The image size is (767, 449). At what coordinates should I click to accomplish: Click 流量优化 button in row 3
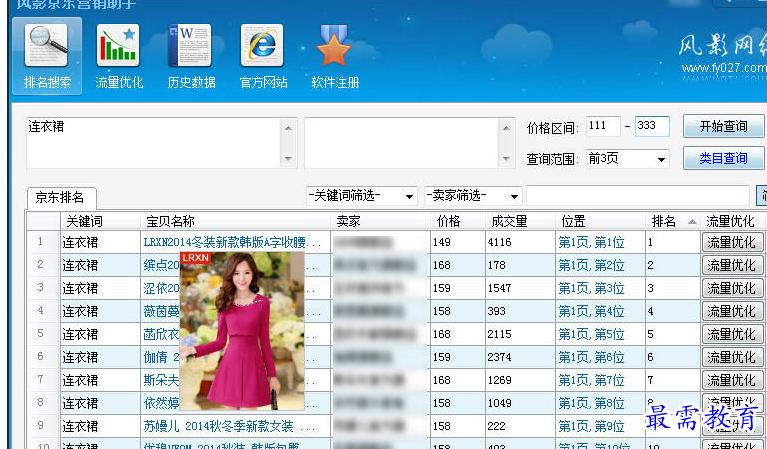pos(731,288)
